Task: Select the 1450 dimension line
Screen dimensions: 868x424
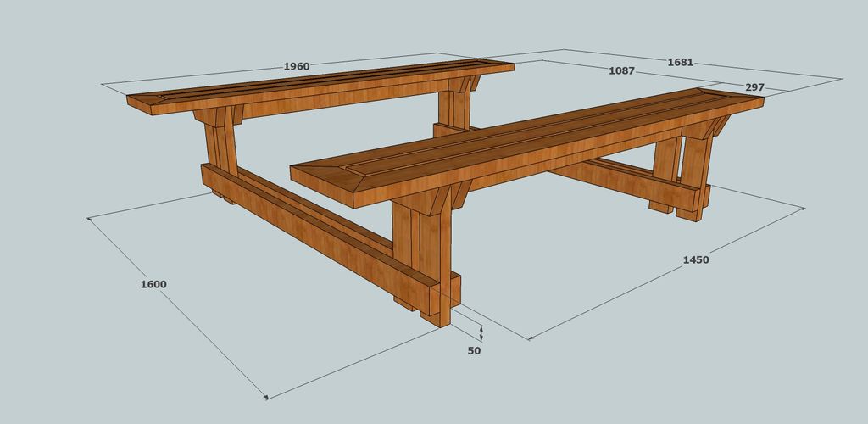Action: pyautogui.click(x=666, y=273)
